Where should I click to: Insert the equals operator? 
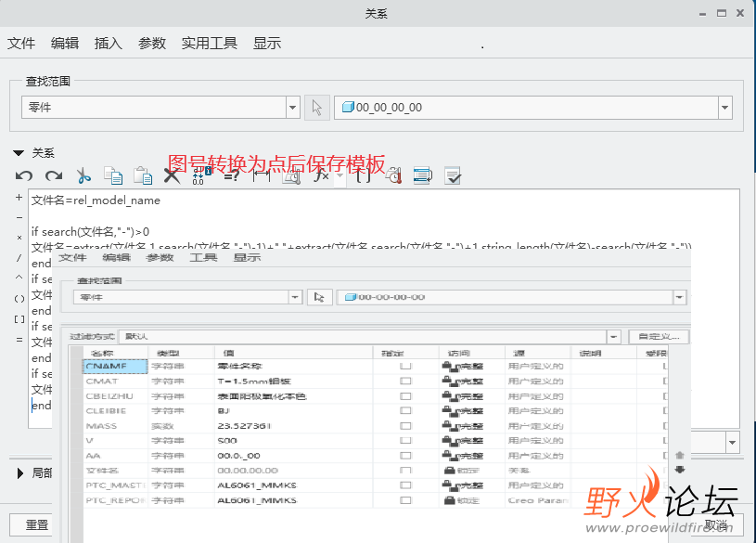[x=19, y=340]
